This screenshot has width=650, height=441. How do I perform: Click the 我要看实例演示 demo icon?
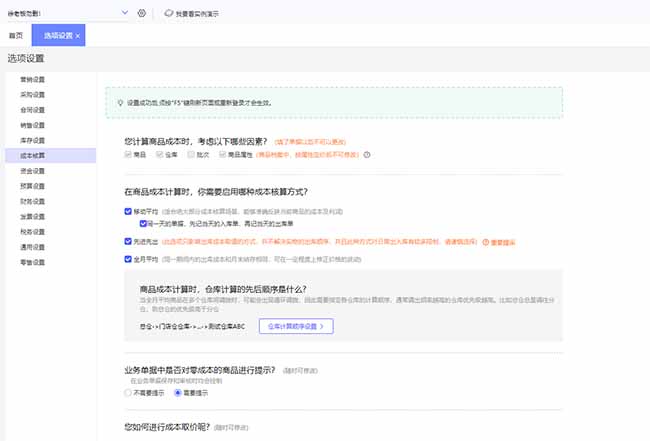[x=168, y=13]
